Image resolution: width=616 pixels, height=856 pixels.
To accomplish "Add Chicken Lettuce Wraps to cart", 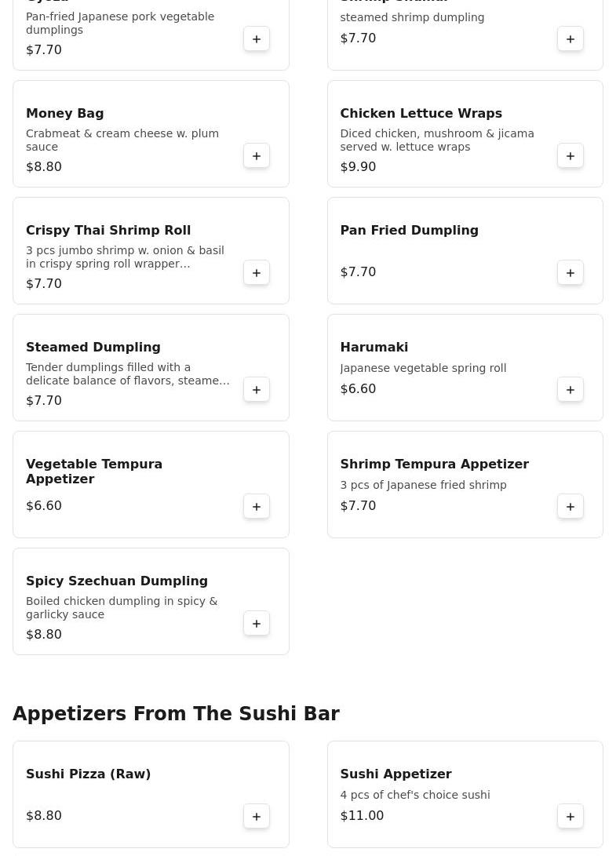I will (570, 156).
